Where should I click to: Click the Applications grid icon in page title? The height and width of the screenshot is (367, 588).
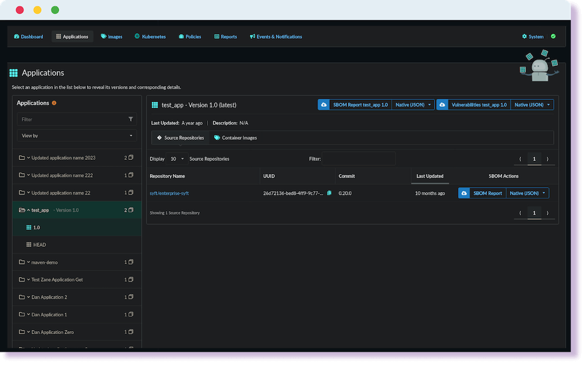pyautogui.click(x=14, y=73)
